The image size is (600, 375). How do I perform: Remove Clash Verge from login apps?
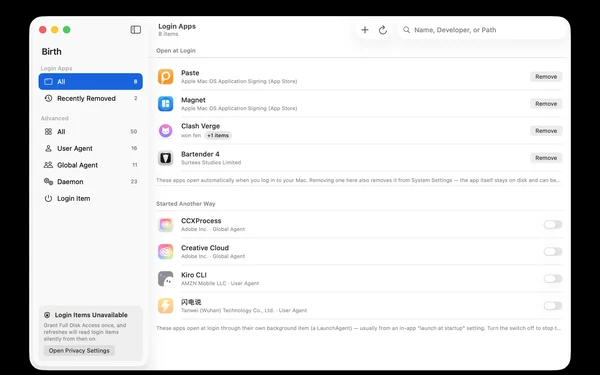[x=546, y=131]
